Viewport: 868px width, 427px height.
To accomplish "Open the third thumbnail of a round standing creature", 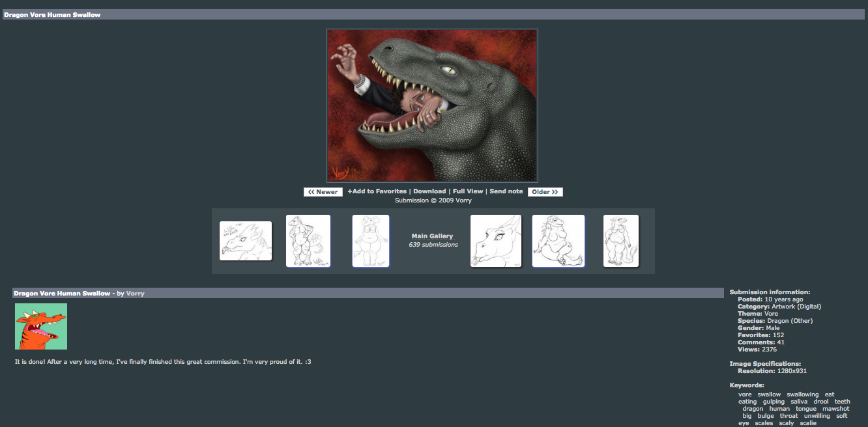I will (x=371, y=241).
